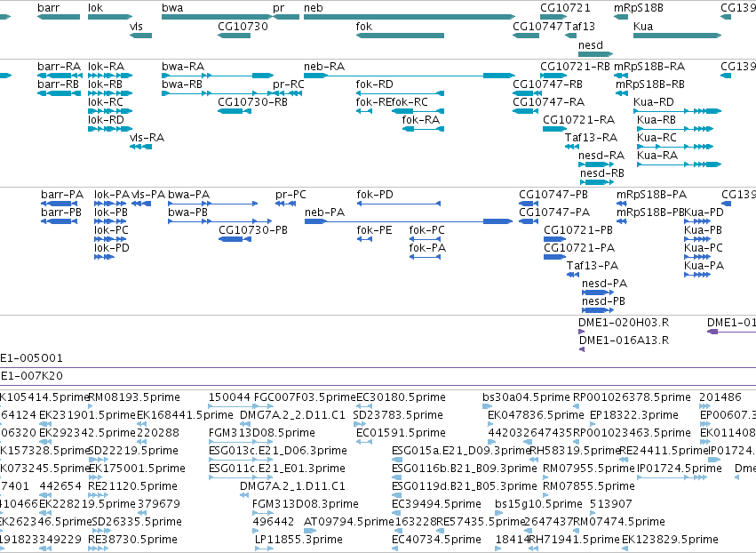Viewport: 756px width, 553px height.
Task: Click the fok-PE protein label
Action: 374,230
